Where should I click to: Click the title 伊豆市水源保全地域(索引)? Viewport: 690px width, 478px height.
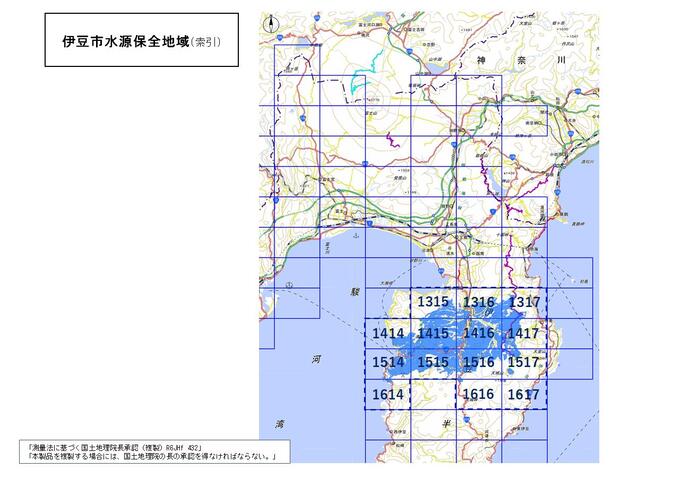pyautogui.click(x=141, y=42)
